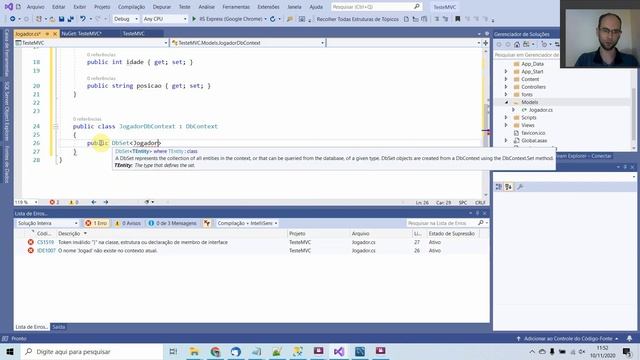Click the categorized view icon in Properties
This screenshot has height=360, width=640.
point(499,187)
